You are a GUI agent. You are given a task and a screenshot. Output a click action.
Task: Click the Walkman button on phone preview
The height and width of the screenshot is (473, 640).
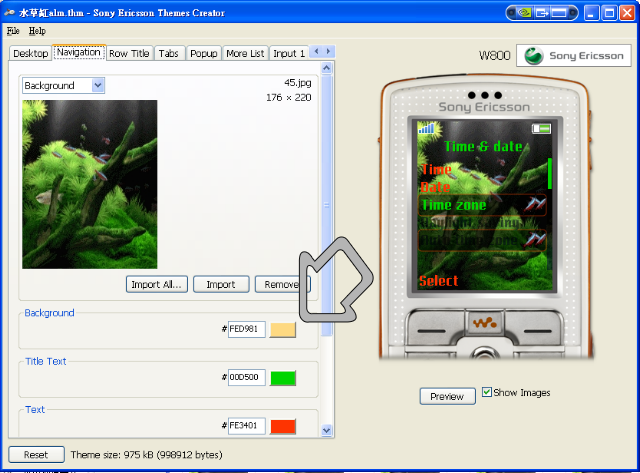click(x=484, y=322)
